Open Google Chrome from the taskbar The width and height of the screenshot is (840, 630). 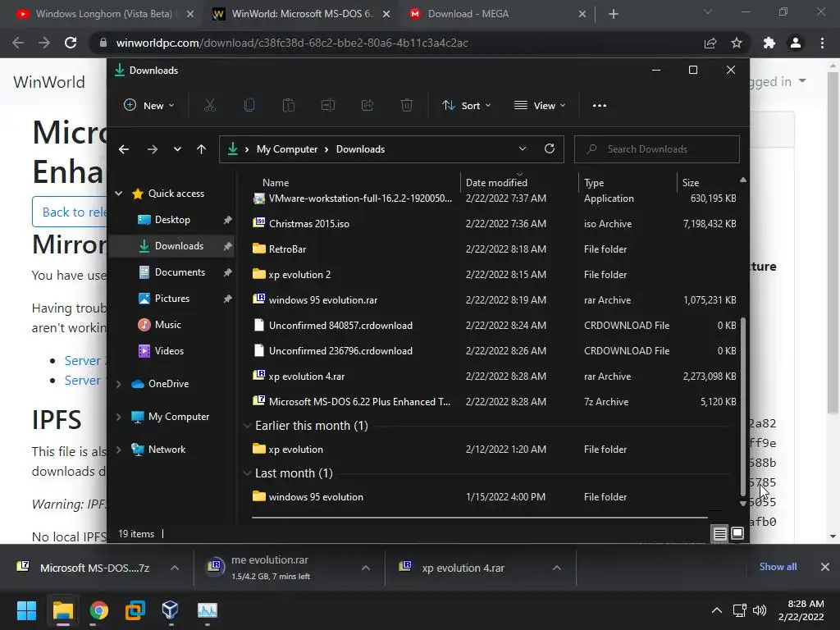coord(99,610)
